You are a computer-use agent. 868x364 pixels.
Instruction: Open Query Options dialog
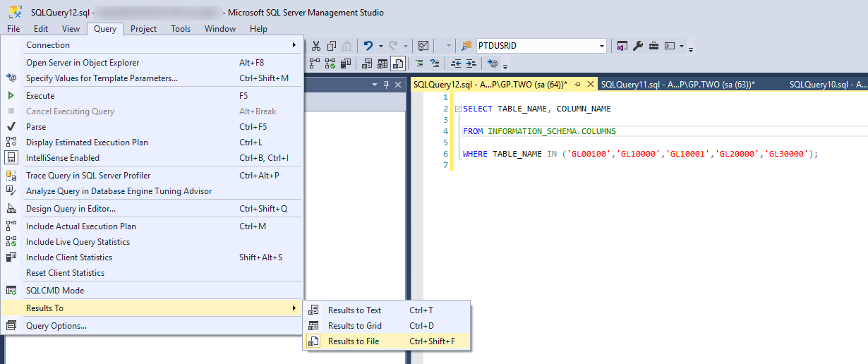click(x=152, y=326)
